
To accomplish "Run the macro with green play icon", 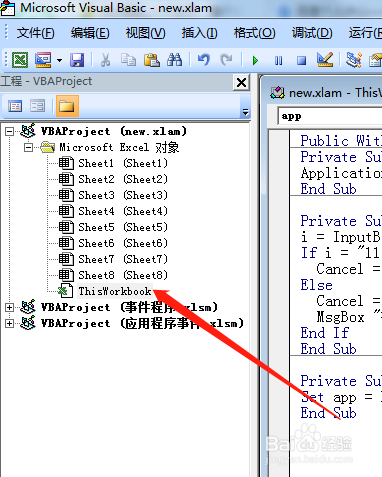I will [255, 60].
